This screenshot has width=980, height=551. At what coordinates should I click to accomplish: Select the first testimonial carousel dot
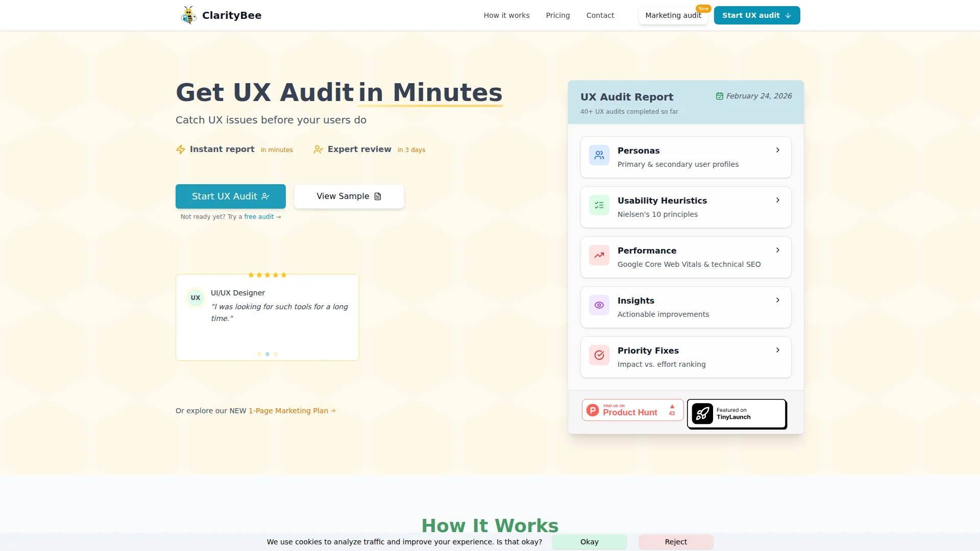[x=259, y=354]
